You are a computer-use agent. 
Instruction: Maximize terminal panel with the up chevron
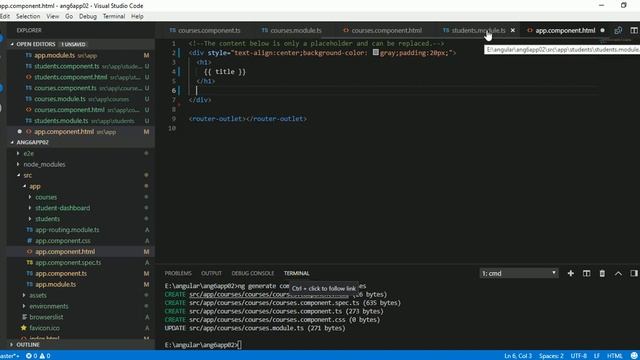[618, 273]
